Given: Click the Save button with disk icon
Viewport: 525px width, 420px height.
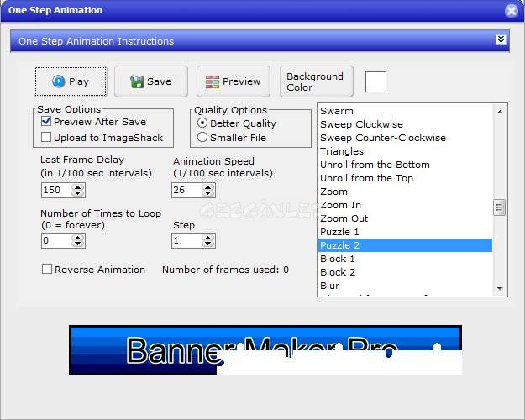Looking at the screenshot, I should click(x=151, y=81).
